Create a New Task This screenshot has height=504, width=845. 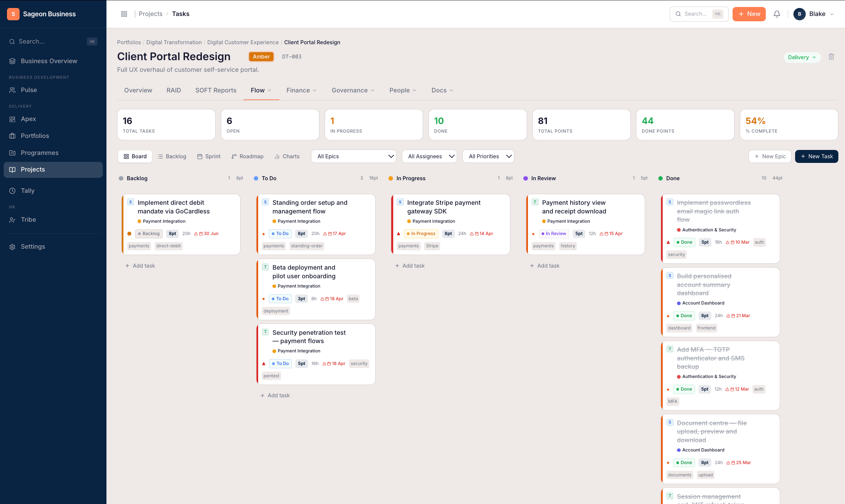click(816, 157)
